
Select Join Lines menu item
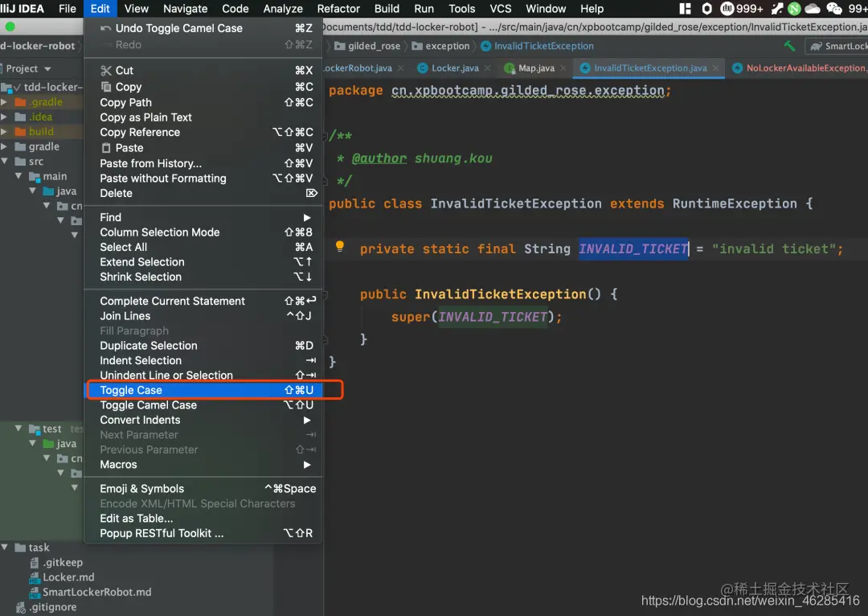(x=203, y=316)
